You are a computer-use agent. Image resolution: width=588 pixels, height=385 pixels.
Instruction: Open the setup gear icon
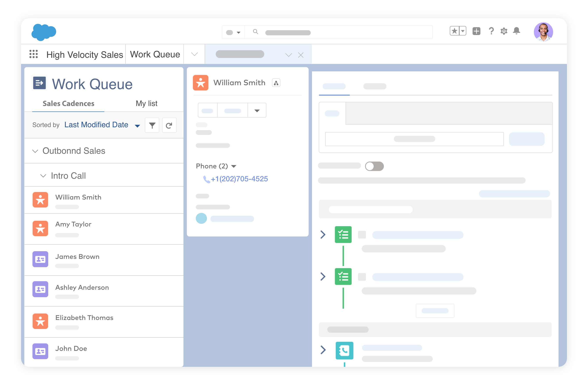click(x=504, y=31)
